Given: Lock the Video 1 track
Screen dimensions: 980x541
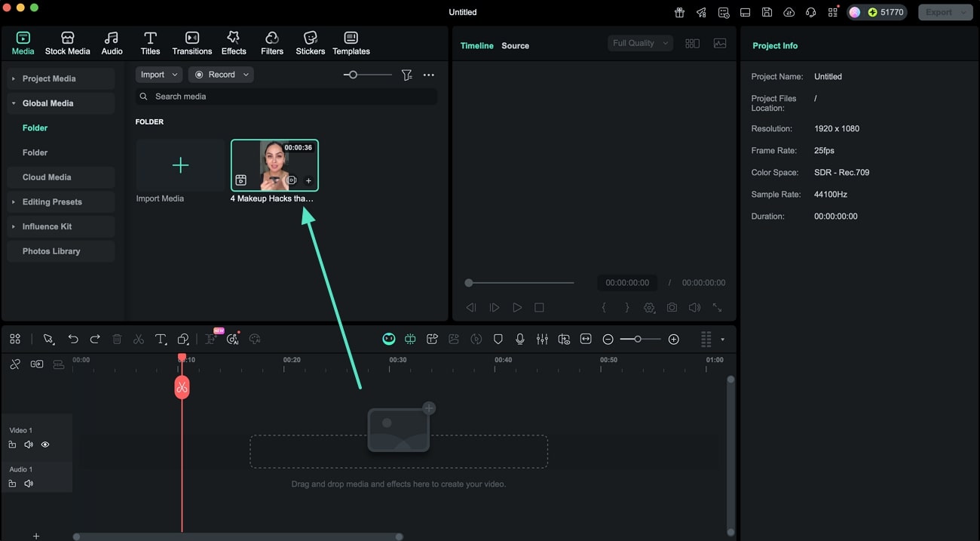Looking at the screenshot, I should point(12,444).
